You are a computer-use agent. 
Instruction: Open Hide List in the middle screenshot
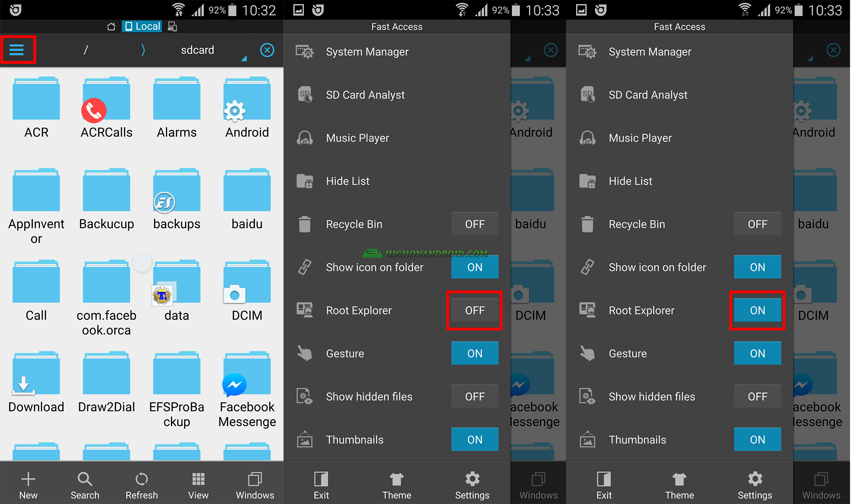[397, 181]
